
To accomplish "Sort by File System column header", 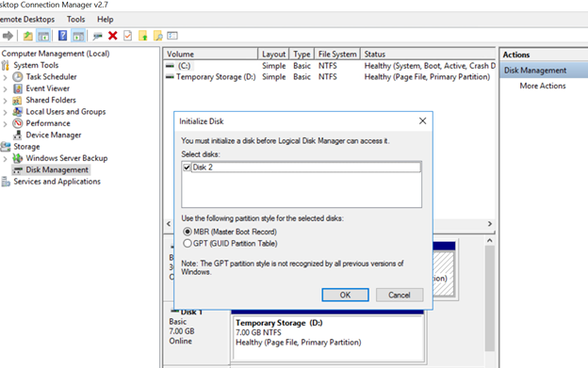I will click(337, 54).
